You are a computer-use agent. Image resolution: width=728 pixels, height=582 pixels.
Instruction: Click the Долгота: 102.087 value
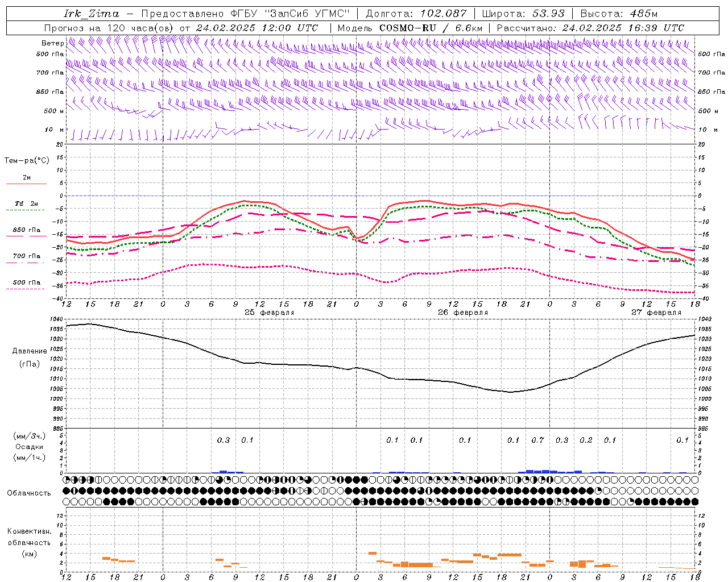pos(416,14)
